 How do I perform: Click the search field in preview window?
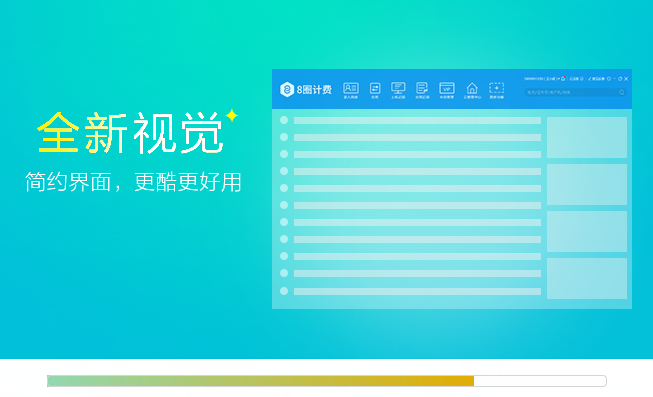pyautogui.click(x=575, y=92)
